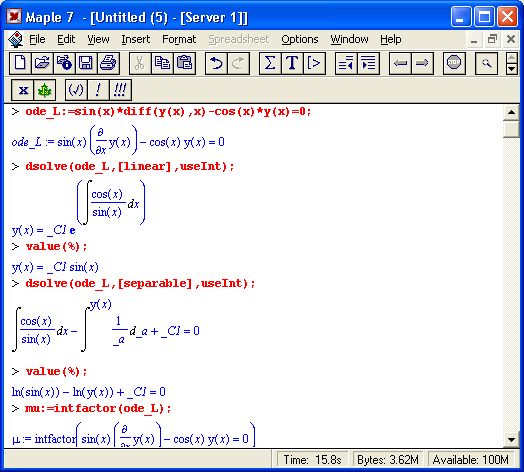This screenshot has height=472, width=524.
Task: Click the Bytes: 3.62M status field
Action: 388,460
